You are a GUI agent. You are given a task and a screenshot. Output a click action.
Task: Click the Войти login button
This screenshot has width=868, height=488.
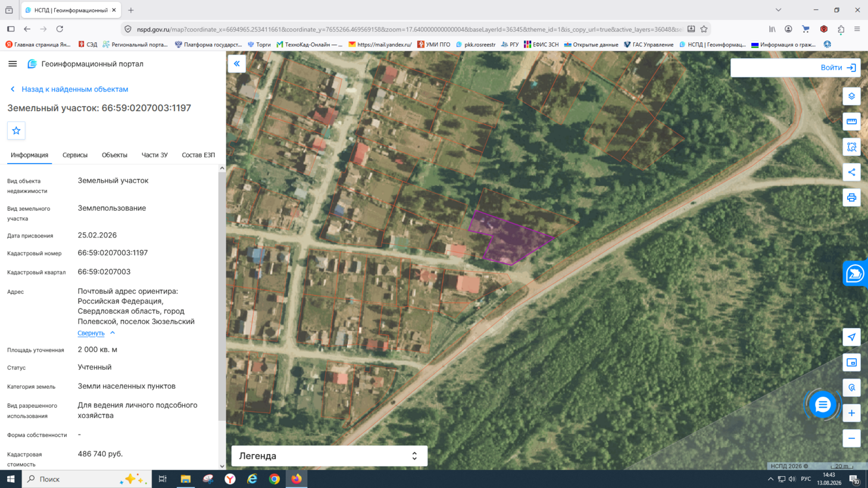point(838,68)
